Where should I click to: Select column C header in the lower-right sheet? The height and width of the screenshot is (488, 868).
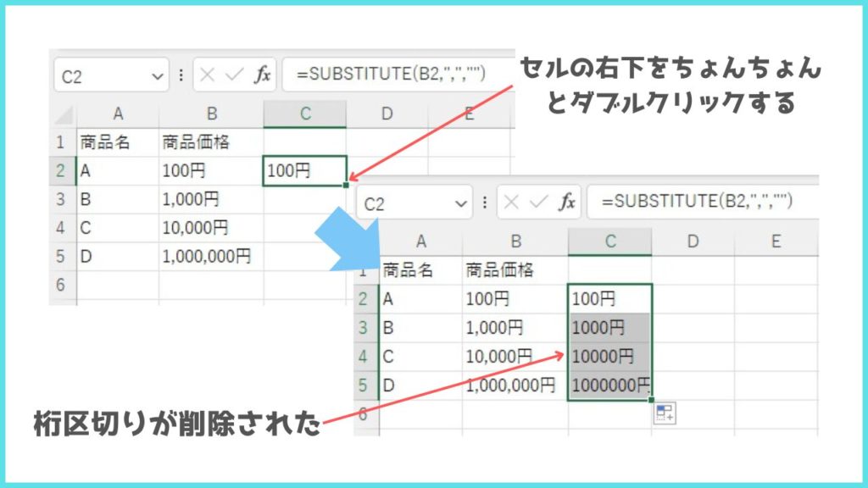(609, 242)
